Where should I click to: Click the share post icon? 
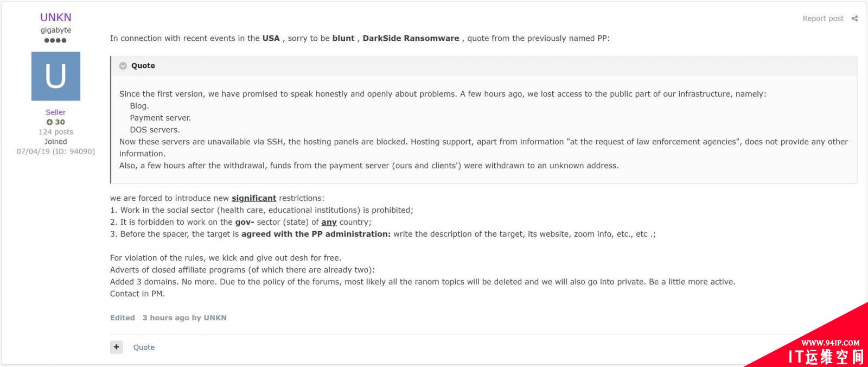pos(854,18)
